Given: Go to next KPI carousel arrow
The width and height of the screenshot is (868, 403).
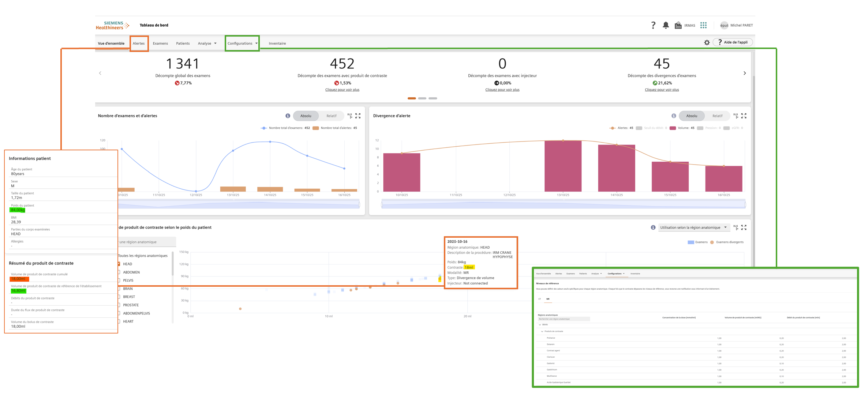Looking at the screenshot, I should [x=744, y=73].
